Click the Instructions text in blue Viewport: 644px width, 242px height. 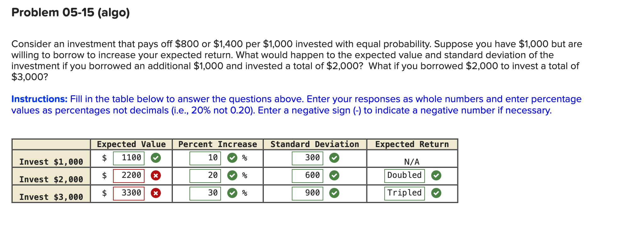[39, 99]
